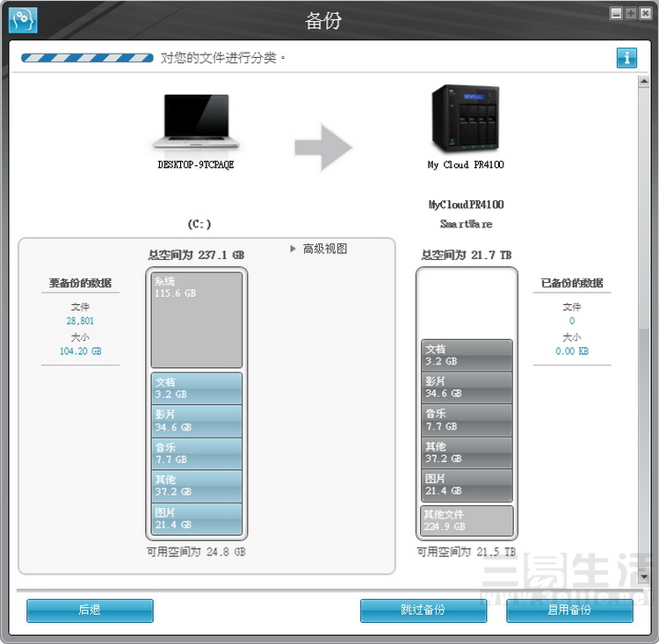Click the 要备份的数据 heading

point(80,283)
